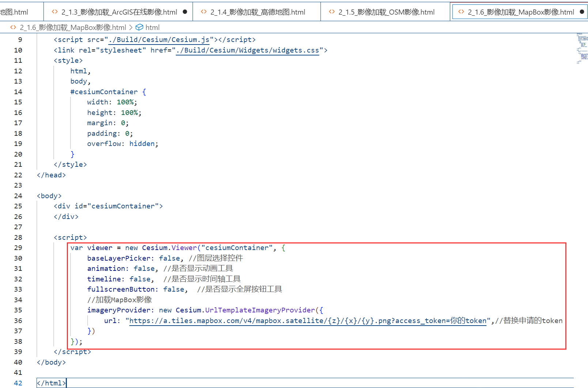Click the closing </div> tag
This screenshot has width=588, height=388.
click(66, 217)
